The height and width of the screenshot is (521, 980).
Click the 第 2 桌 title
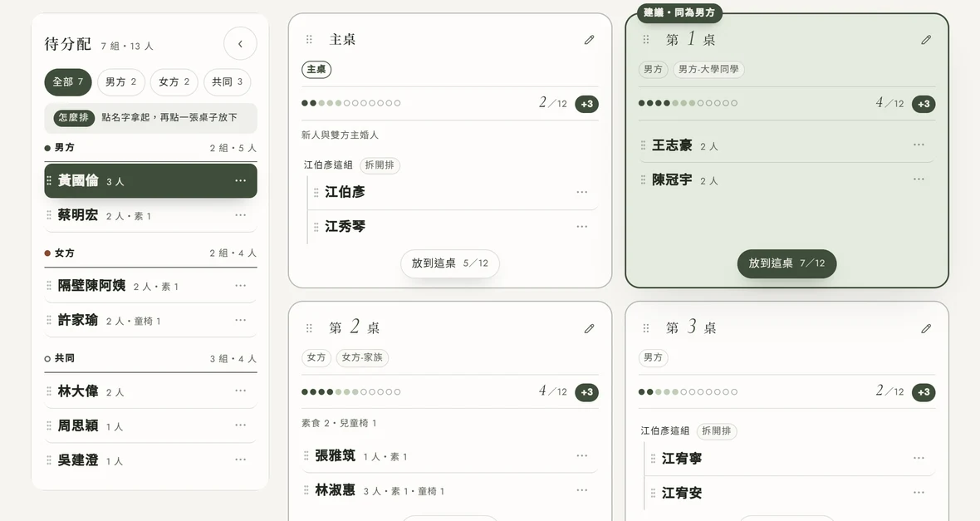(355, 327)
